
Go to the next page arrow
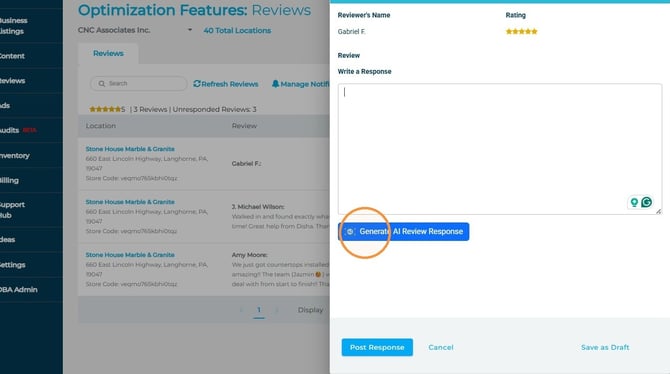tap(276, 310)
